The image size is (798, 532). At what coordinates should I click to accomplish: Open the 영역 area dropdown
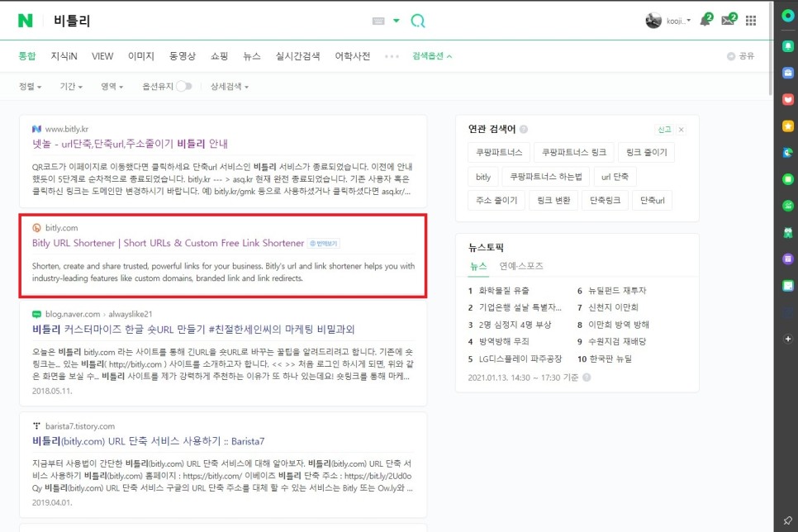112,87
